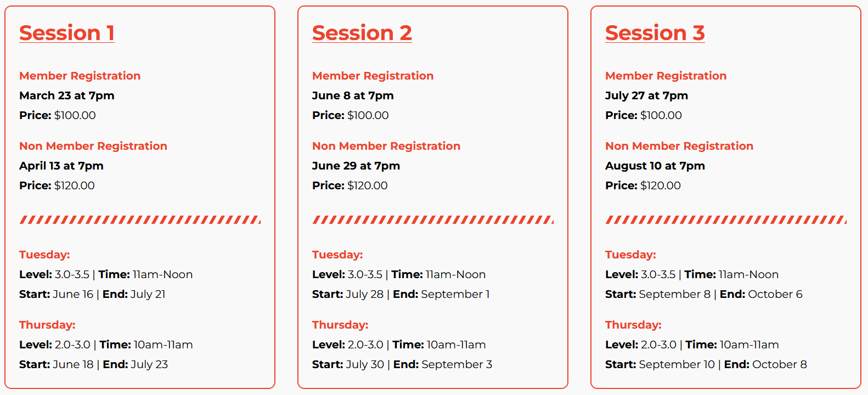This screenshot has height=395, width=868.
Task: Click the $120.00 price in Session 3
Action: coord(660,185)
